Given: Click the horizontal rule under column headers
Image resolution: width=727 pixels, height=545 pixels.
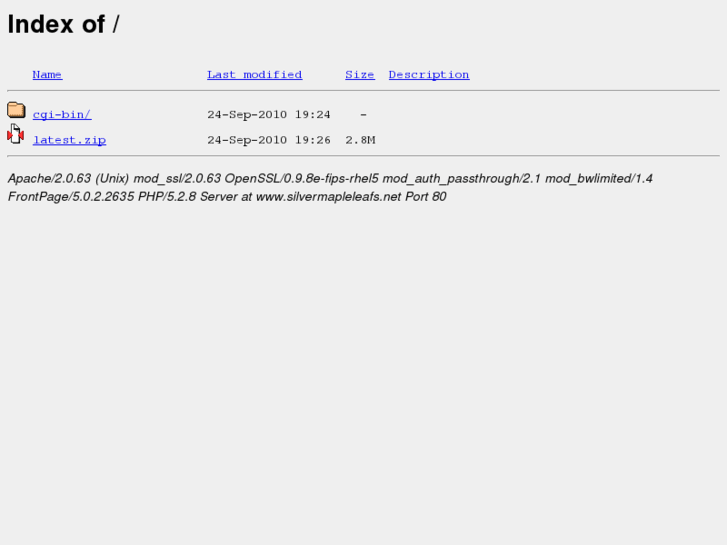Looking at the screenshot, I should point(364,90).
